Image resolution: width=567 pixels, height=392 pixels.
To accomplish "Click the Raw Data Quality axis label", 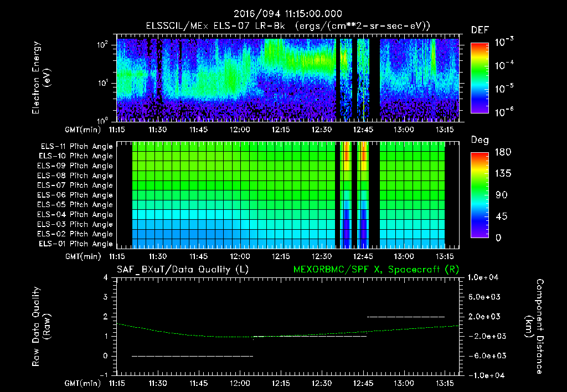I will (41, 326).
